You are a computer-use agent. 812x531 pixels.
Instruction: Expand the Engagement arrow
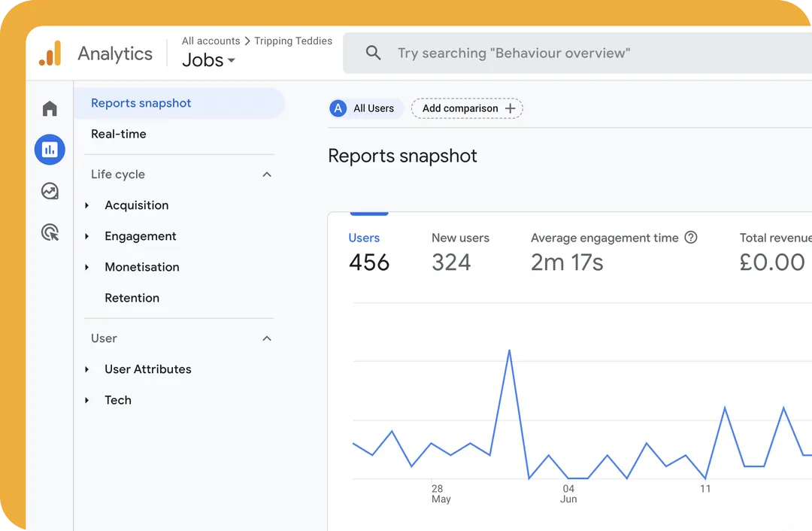point(87,236)
